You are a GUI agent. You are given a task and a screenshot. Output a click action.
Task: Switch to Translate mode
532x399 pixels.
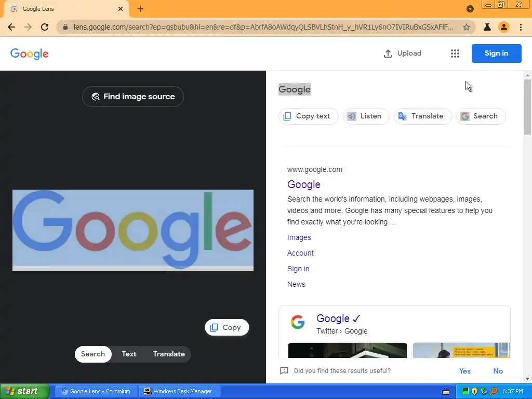pos(169,354)
